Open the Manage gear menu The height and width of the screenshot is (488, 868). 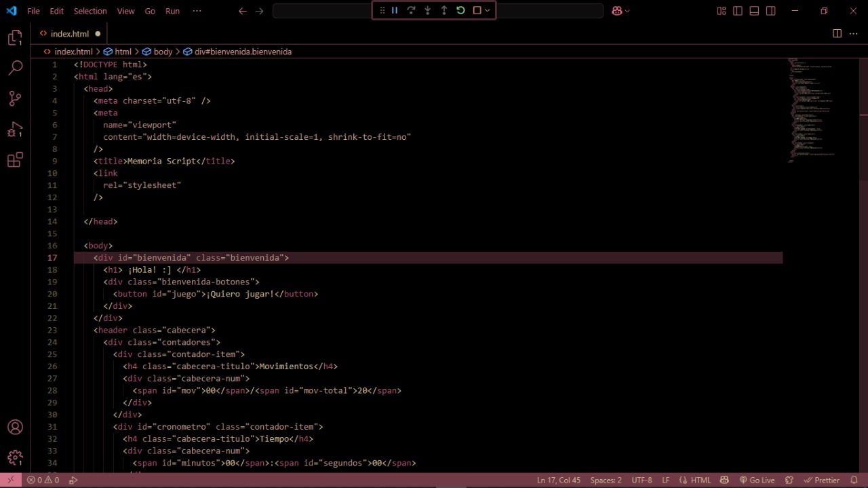(15, 457)
